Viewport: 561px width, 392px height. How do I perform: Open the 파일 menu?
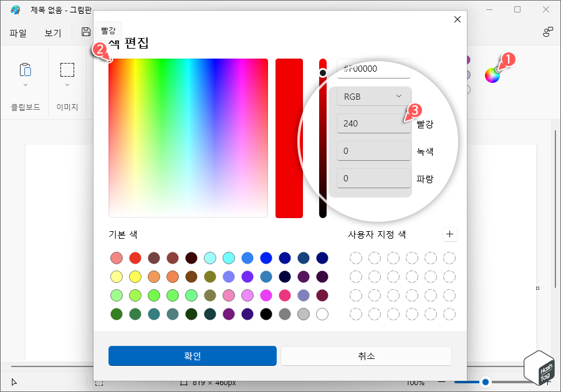tap(18, 32)
